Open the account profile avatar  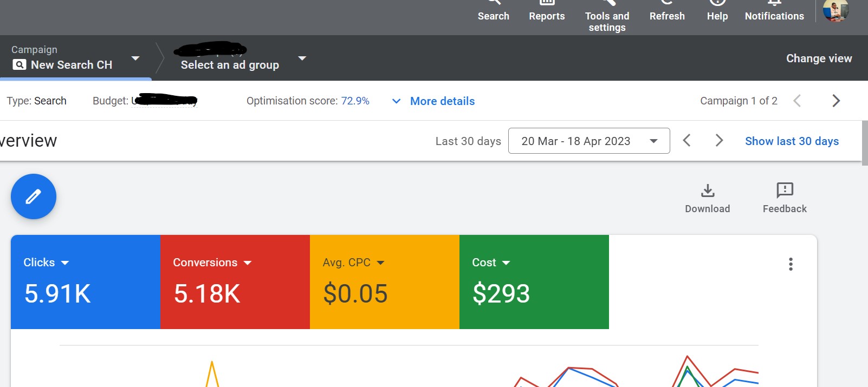[x=835, y=10]
